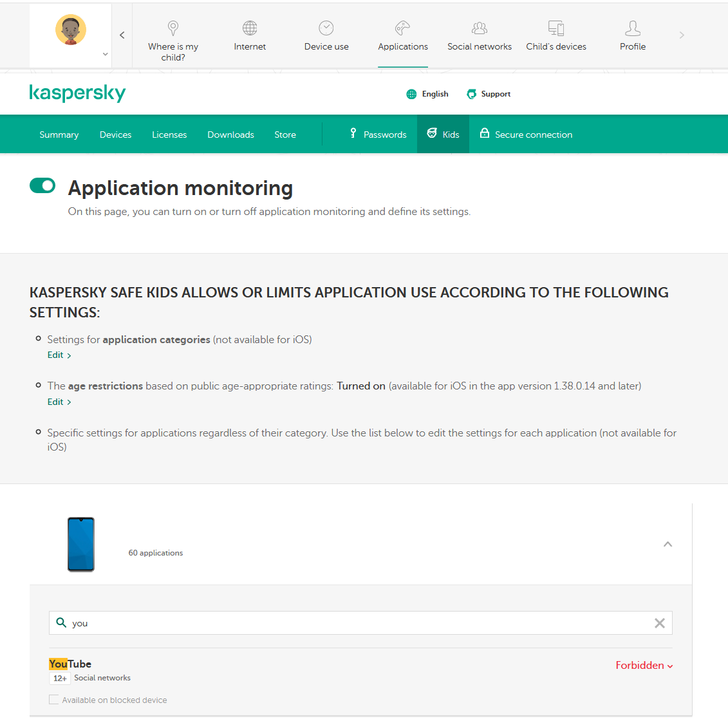Click the application search field
This screenshot has width=728, height=721.
pyautogui.click(x=360, y=623)
